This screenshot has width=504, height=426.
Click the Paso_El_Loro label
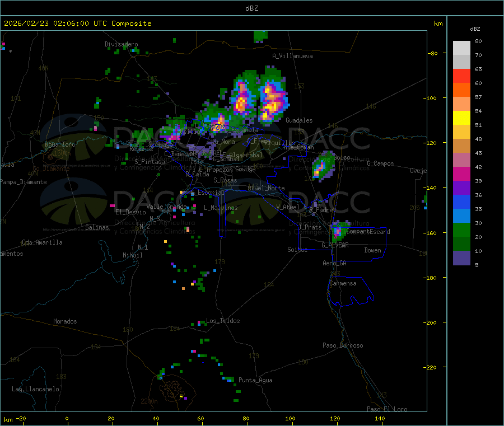[x=387, y=409]
